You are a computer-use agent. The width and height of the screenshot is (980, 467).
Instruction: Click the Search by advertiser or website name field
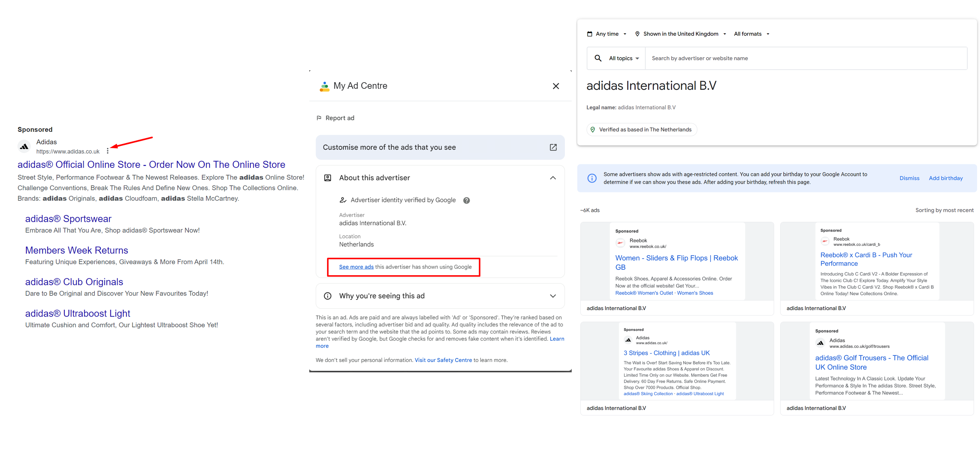[x=806, y=58]
